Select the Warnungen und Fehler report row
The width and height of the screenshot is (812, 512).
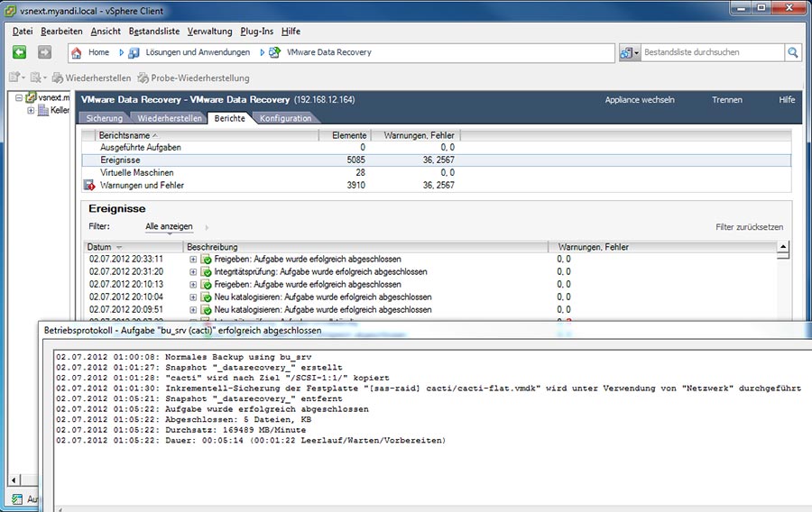142,186
